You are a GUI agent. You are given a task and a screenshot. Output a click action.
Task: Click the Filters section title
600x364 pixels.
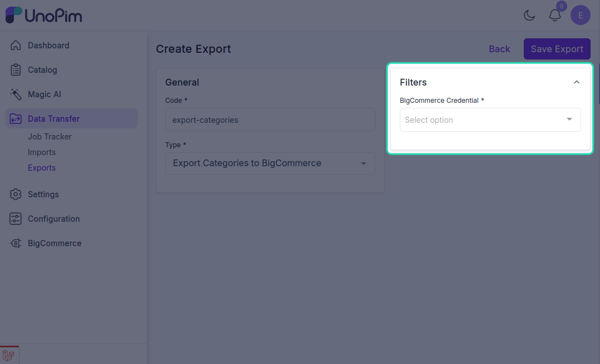tap(413, 82)
